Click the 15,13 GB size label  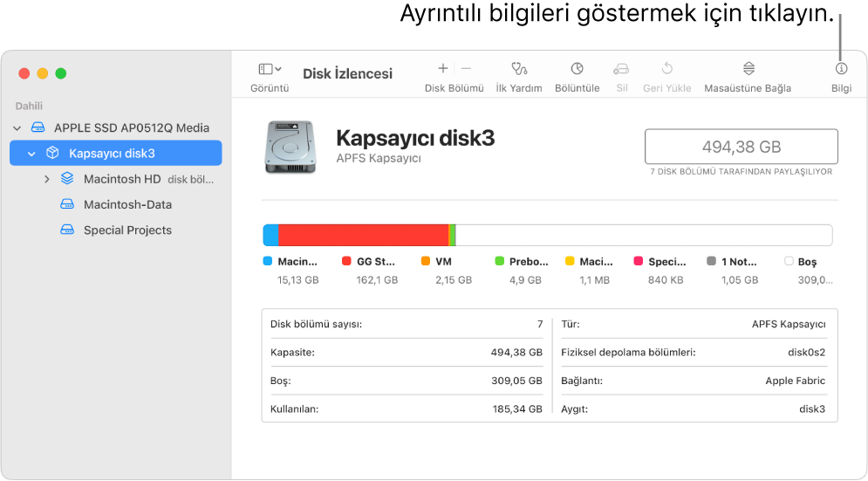[x=297, y=280]
